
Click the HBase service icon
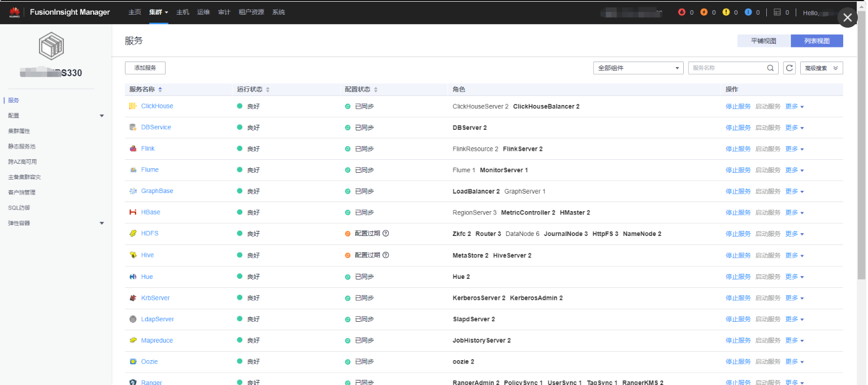pyautogui.click(x=133, y=212)
